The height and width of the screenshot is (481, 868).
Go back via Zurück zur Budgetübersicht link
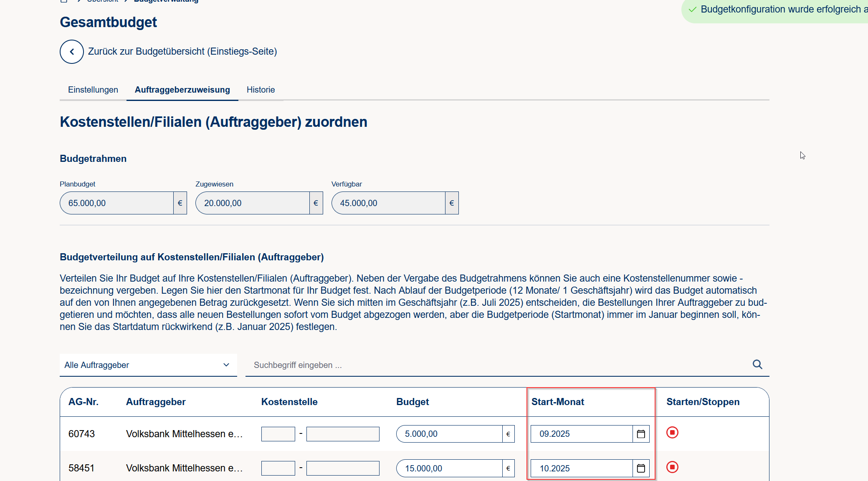pyautogui.click(x=182, y=51)
